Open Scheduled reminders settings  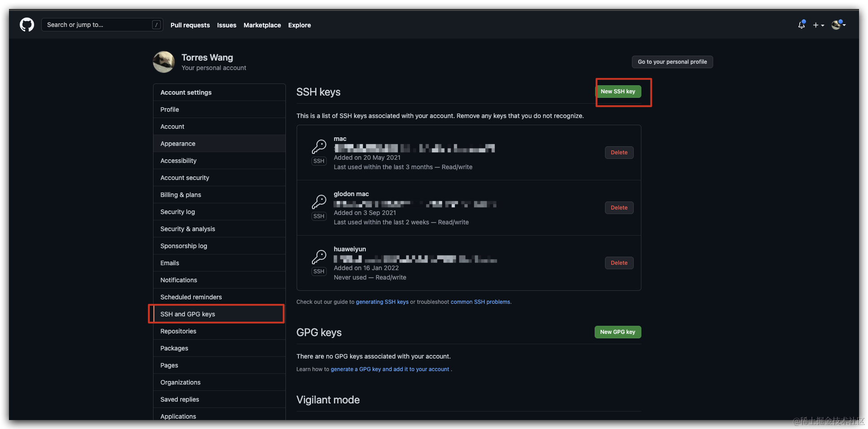point(219,297)
